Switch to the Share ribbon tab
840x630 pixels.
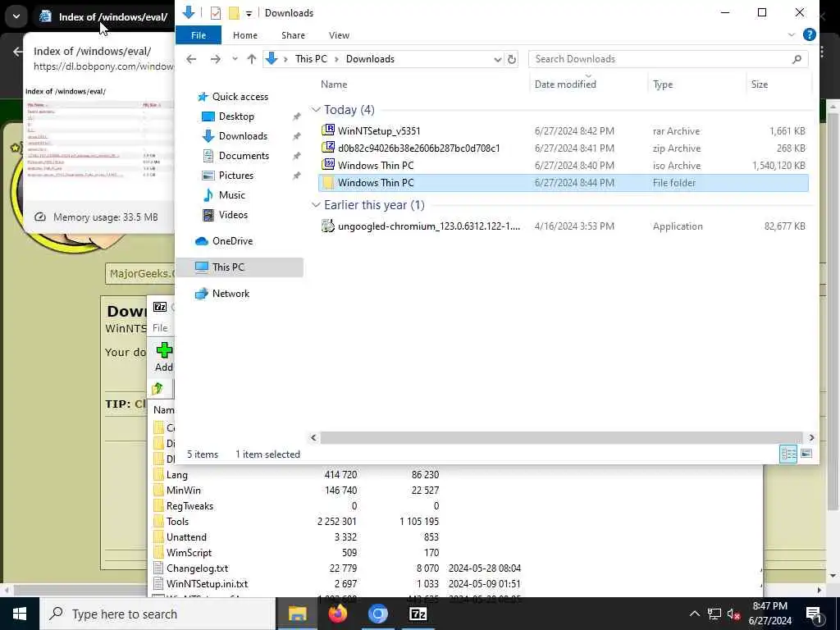coord(293,35)
